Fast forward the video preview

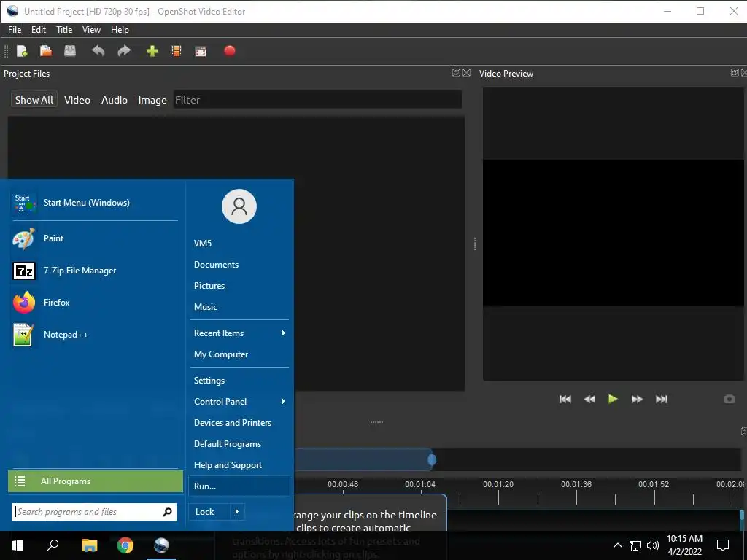[x=637, y=399]
